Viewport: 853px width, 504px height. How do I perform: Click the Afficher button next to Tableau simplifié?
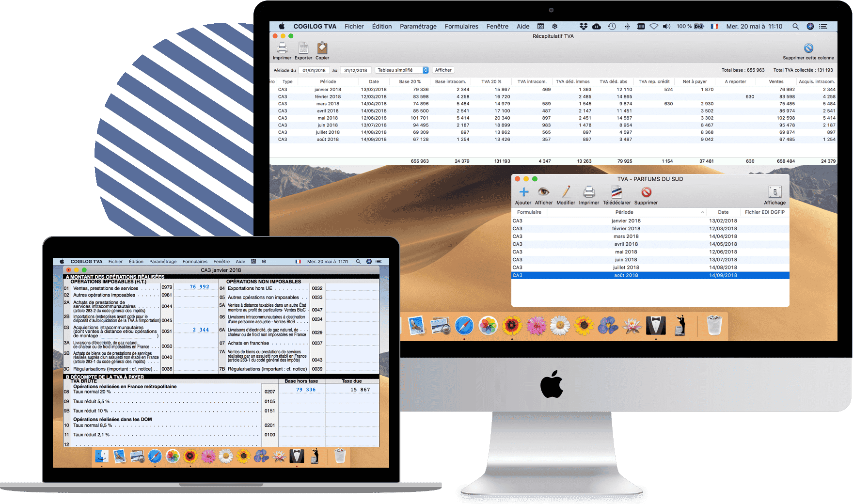point(443,70)
